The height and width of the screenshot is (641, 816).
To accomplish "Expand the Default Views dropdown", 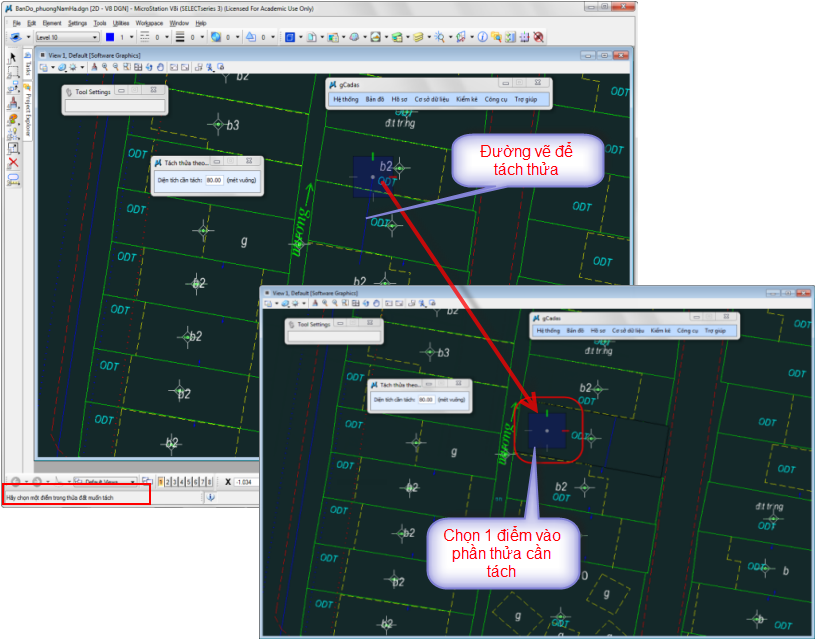I will (x=134, y=482).
